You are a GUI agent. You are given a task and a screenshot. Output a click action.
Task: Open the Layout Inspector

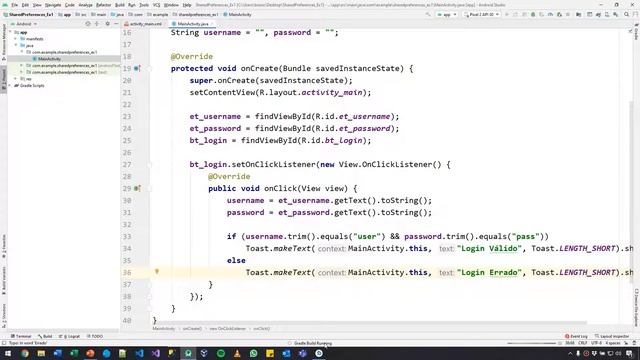[612, 336]
